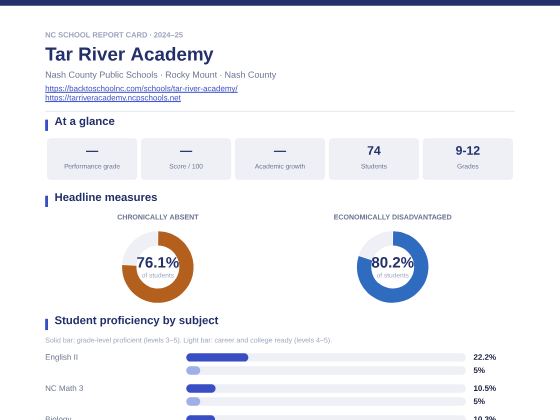Select the Performance grade card

[92, 159]
